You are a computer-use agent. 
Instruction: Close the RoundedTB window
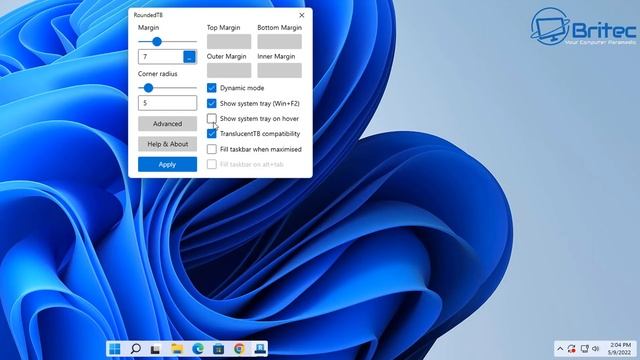[x=302, y=15]
